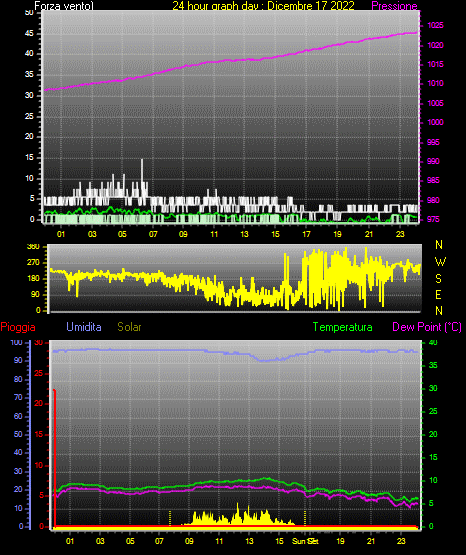Click hour 07 on the bottom graph axis
This screenshot has width=466, height=555.
159,541
